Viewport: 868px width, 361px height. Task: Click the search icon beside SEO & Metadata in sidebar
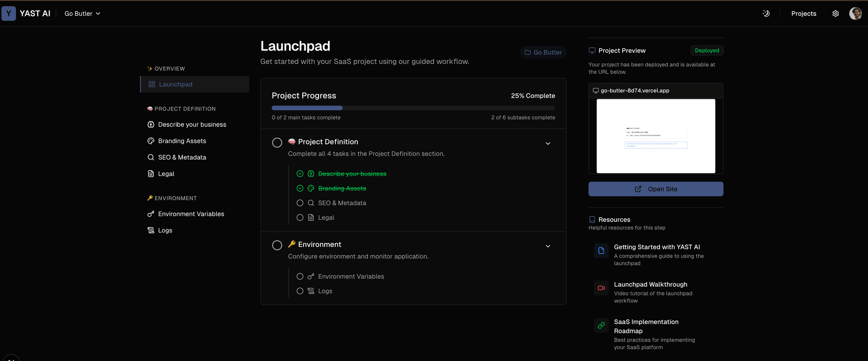pyautogui.click(x=151, y=157)
